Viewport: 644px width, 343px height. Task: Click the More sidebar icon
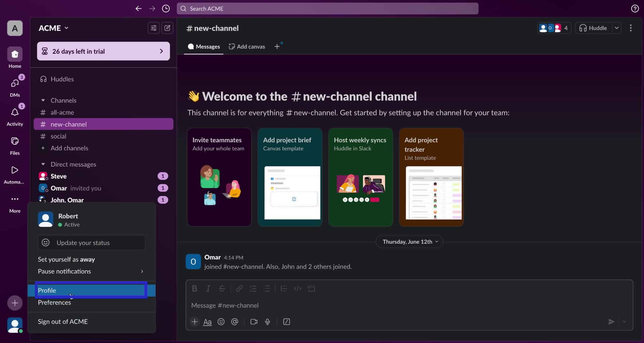click(14, 202)
